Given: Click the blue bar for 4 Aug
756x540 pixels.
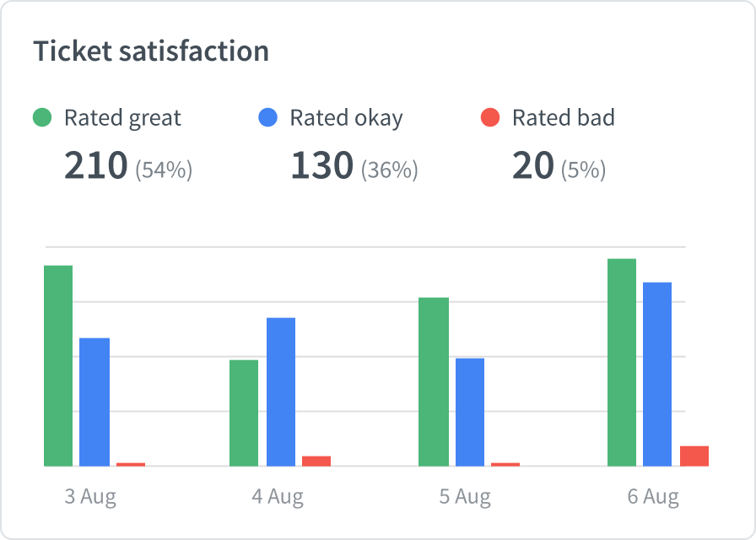Looking at the screenshot, I should (x=281, y=391).
